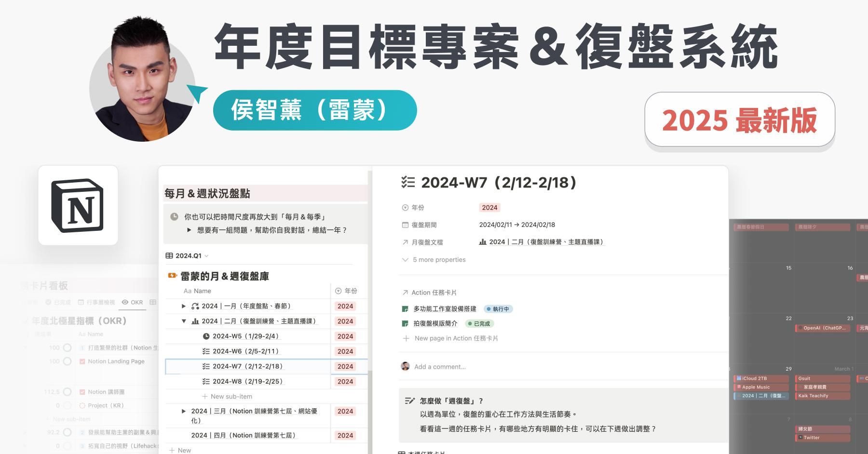Expand the 2024 | 一月 row triangle
The image size is (868, 454).
[184, 306]
